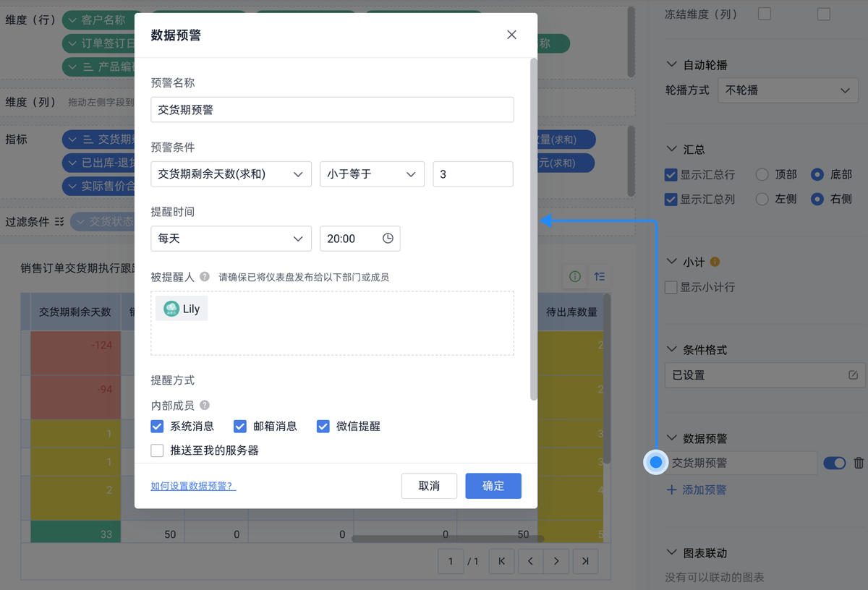Click the orange info icon beside 小计
This screenshot has height=590, width=868.
716,261
